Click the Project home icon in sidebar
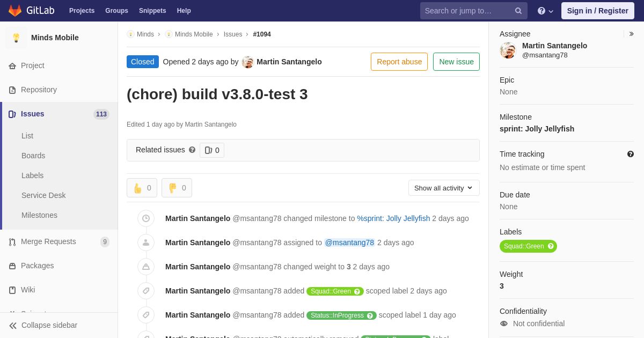The height and width of the screenshot is (338, 644). click(x=12, y=66)
